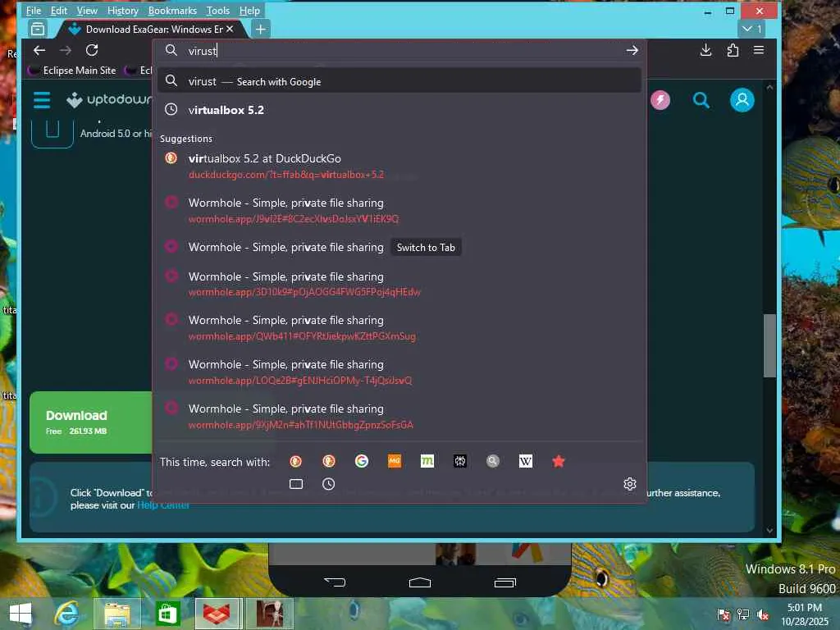Open the Uptodown user profile icon

coord(742,100)
